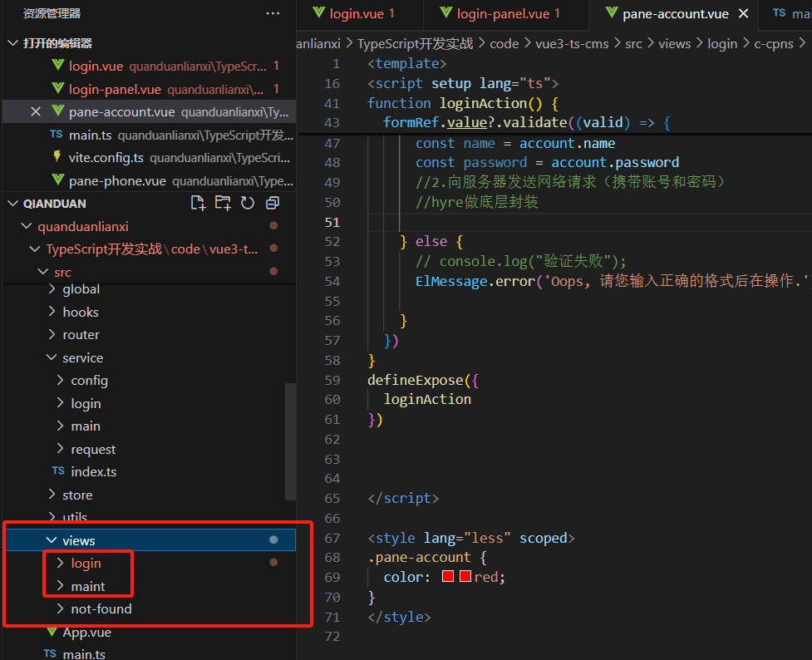Open the explorer more actions ellipsis menu
The width and height of the screenshot is (812, 660).
[273, 13]
